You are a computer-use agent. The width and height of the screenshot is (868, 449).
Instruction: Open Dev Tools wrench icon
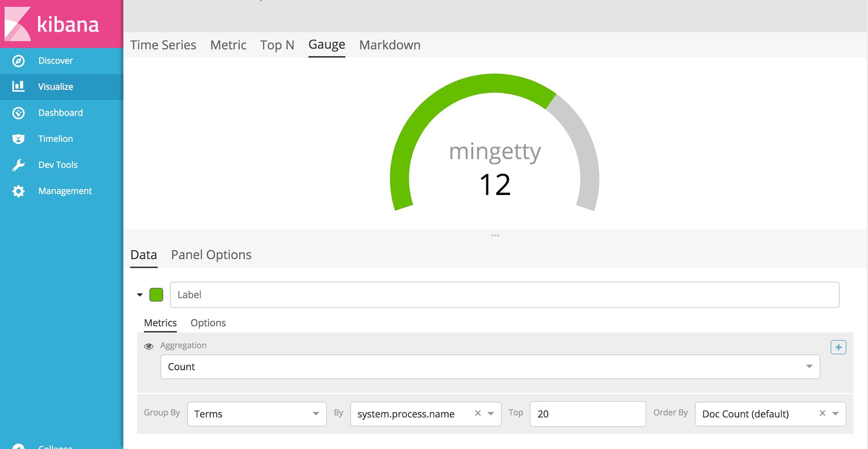click(x=18, y=165)
